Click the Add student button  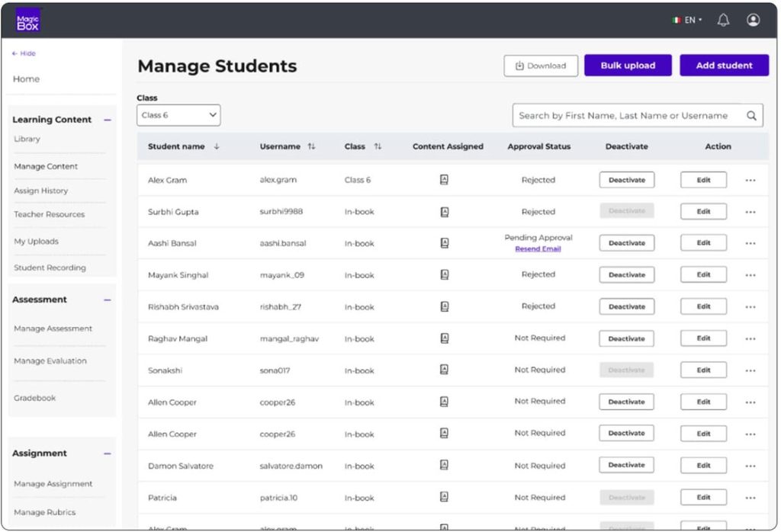tap(724, 66)
